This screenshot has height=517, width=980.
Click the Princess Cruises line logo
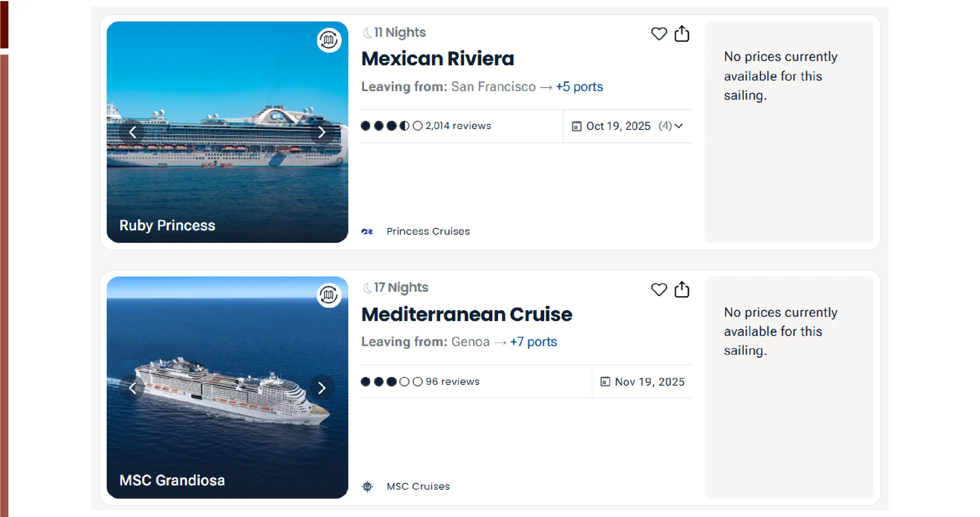368,231
